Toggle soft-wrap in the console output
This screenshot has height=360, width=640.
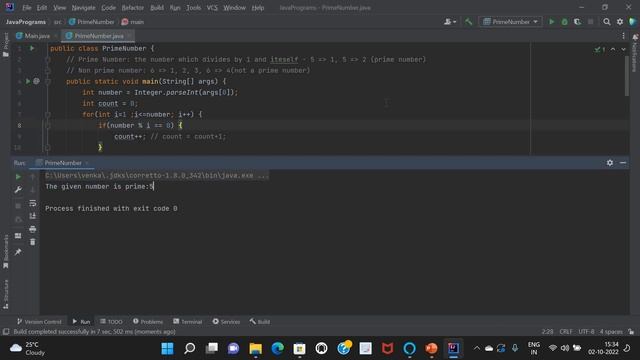33,203
